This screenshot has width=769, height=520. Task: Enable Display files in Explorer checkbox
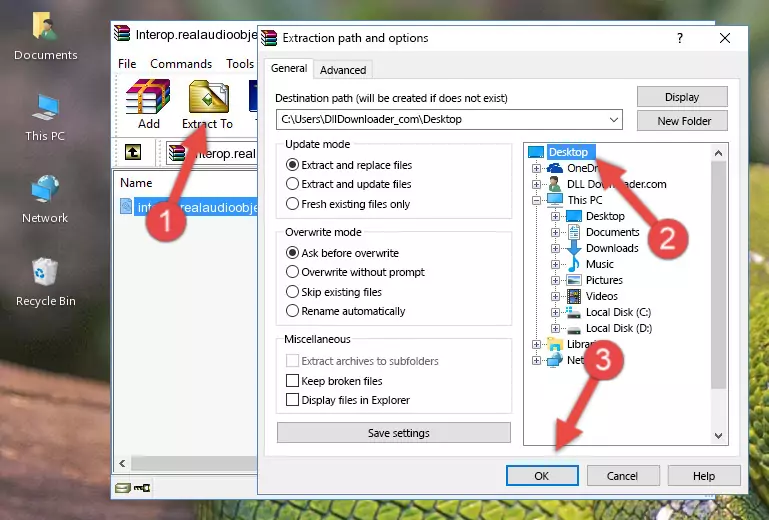pos(292,400)
